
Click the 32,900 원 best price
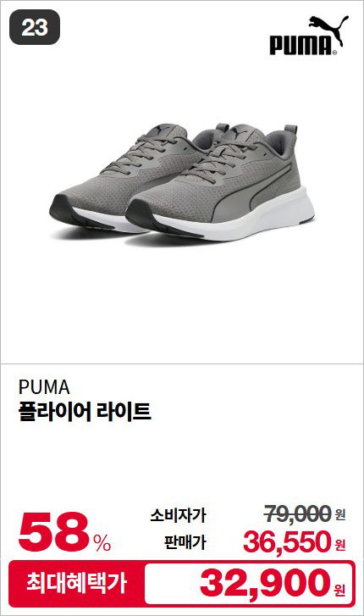click(273, 583)
